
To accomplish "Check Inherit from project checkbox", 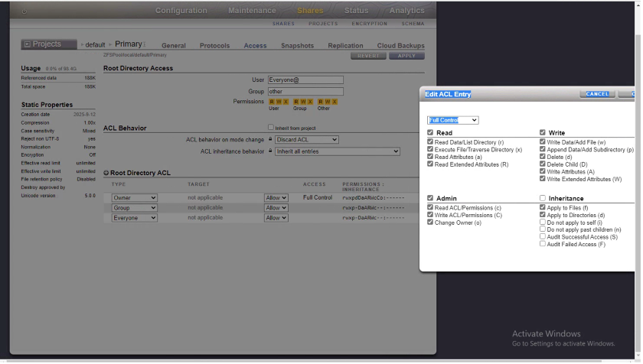I will coord(271,128).
